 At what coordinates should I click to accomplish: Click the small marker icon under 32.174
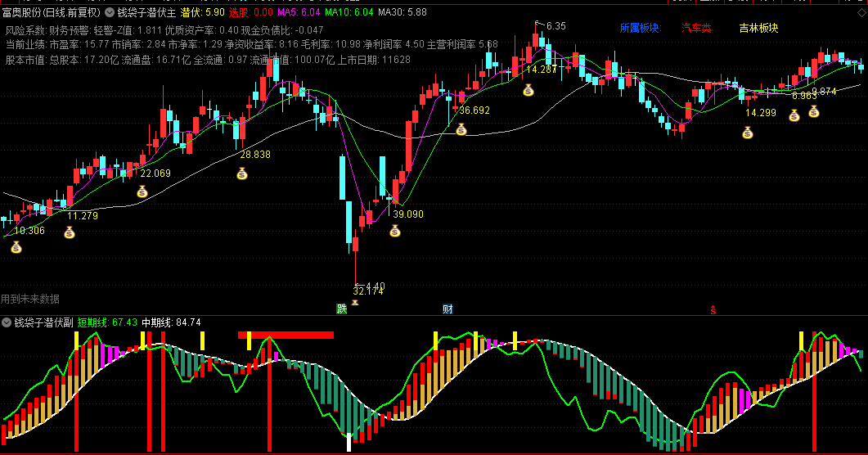[355, 302]
